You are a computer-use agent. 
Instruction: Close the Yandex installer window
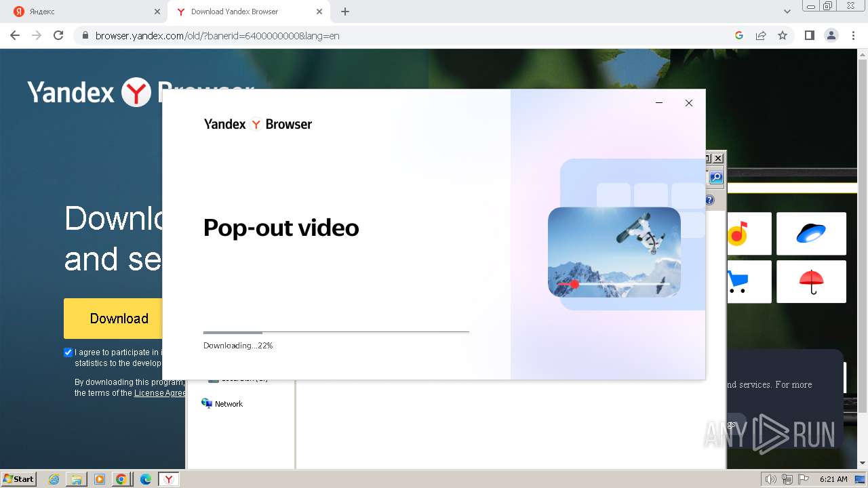(689, 103)
